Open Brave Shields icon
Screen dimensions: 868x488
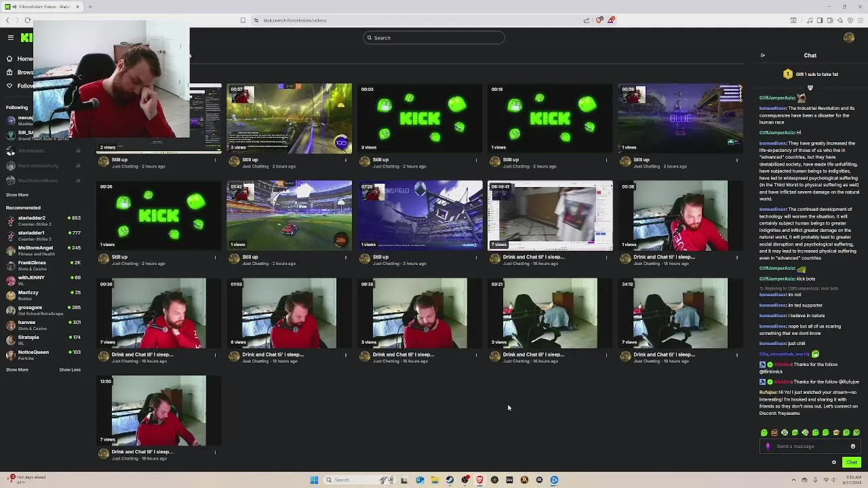(599, 20)
